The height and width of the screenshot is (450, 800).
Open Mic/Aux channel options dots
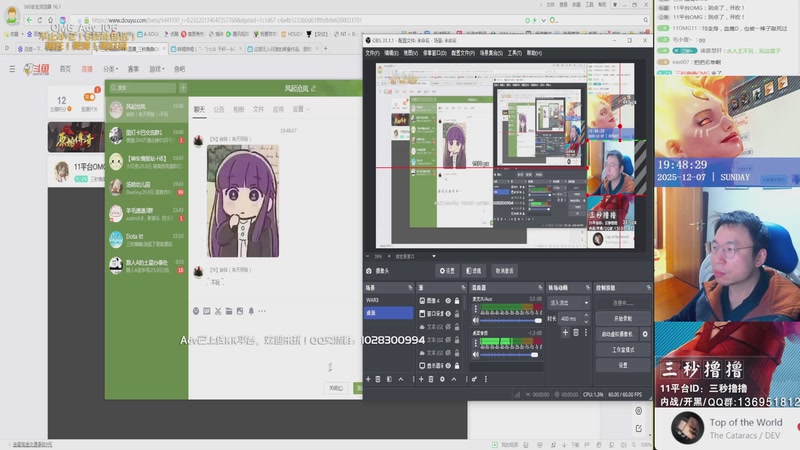pyautogui.click(x=476, y=309)
